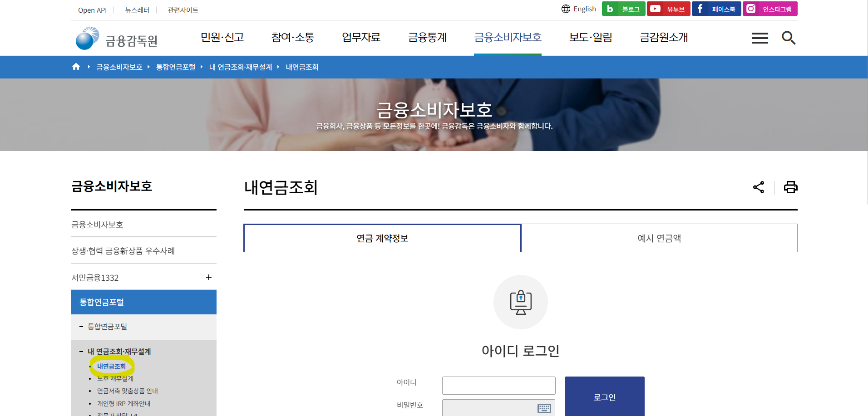Open the 페이스북 social button

[x=716, y=9]
